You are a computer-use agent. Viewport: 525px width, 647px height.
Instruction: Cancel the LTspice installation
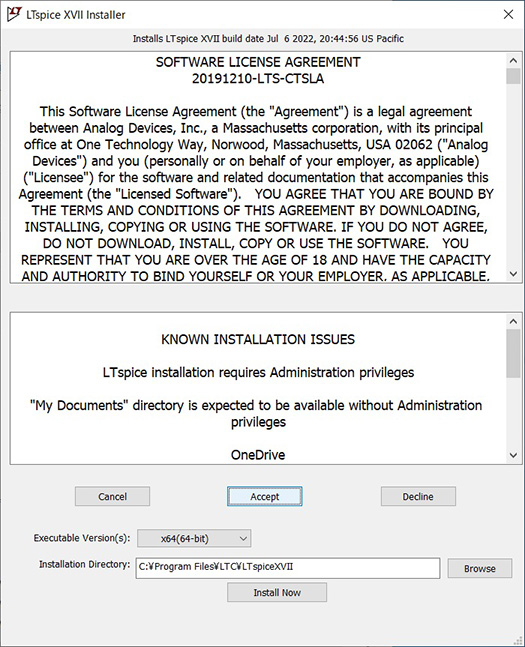click(112, 496)
